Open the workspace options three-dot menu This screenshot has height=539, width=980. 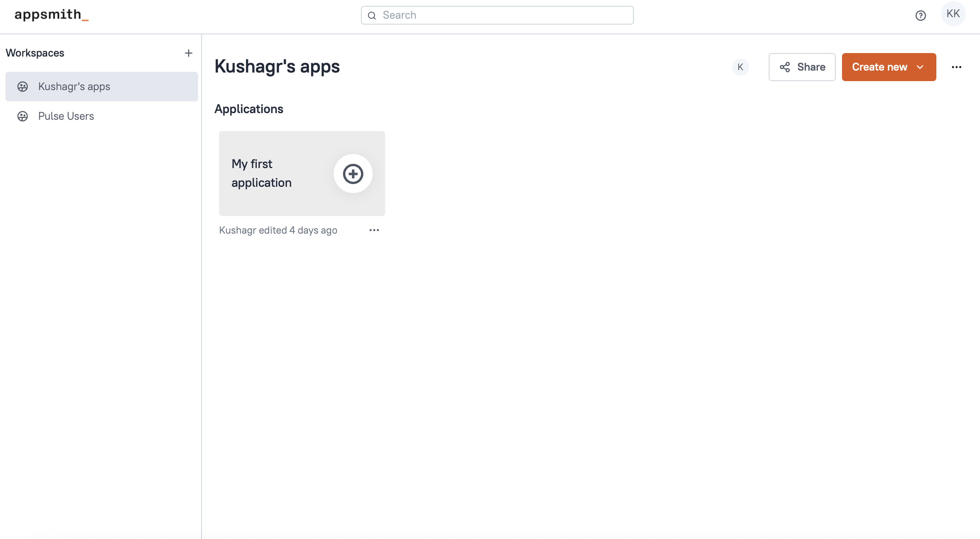point(956,67)
